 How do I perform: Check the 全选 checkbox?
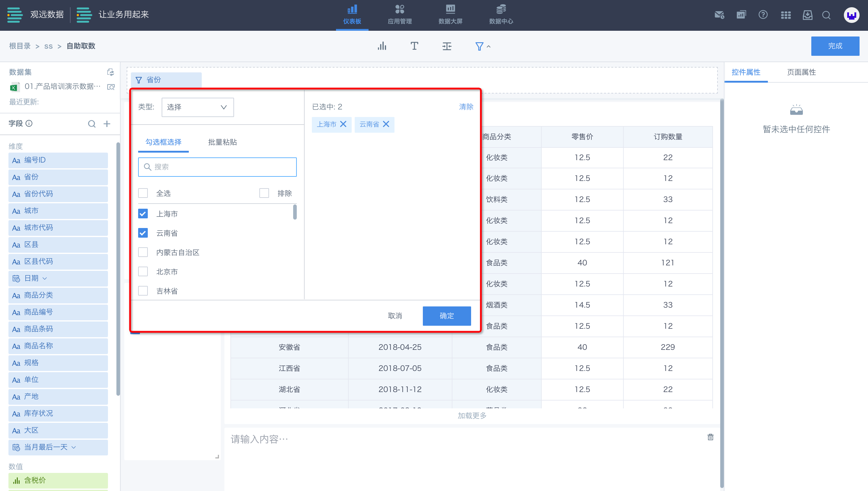143,193
